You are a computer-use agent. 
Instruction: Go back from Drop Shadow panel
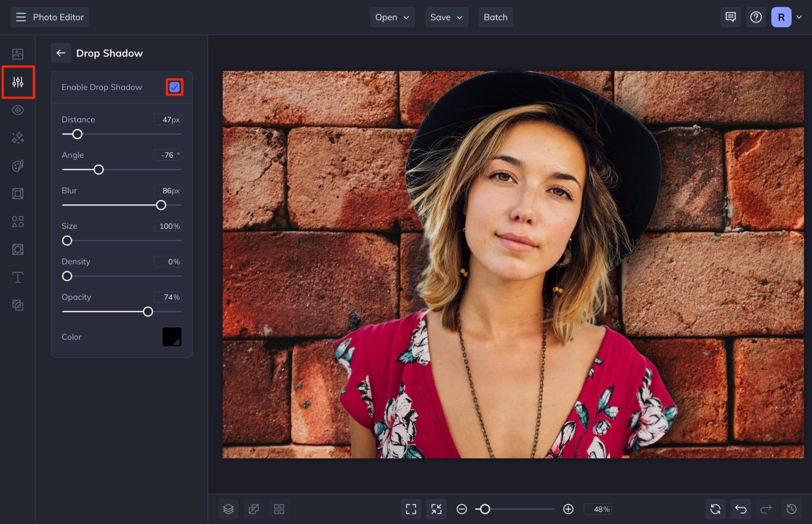61,53
